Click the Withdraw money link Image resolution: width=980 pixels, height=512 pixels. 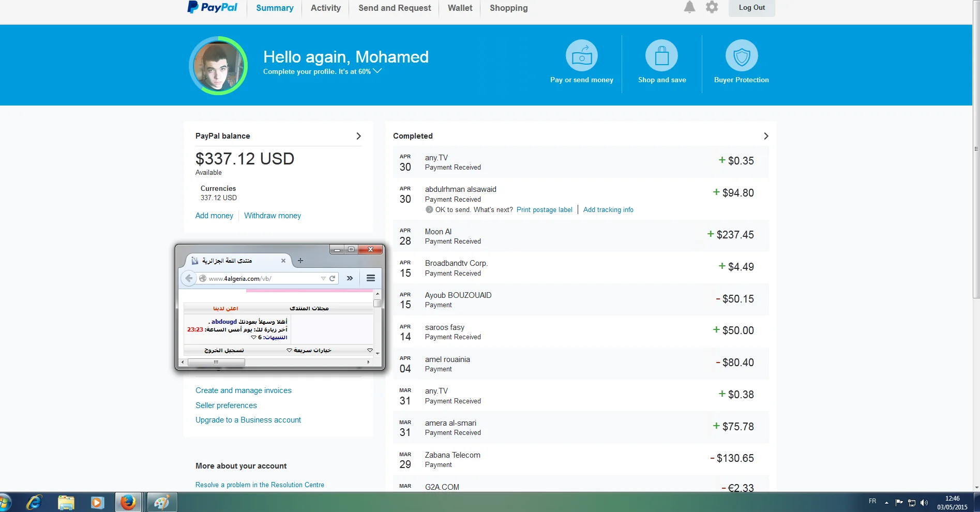click(x=272, y=216)
